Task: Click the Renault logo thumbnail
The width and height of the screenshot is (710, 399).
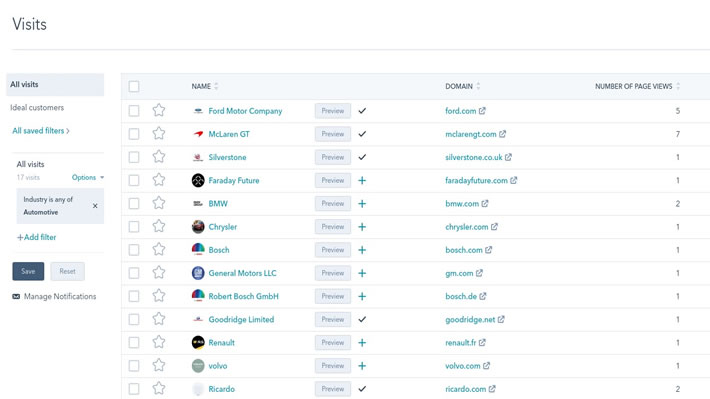Action: (198, 342)
